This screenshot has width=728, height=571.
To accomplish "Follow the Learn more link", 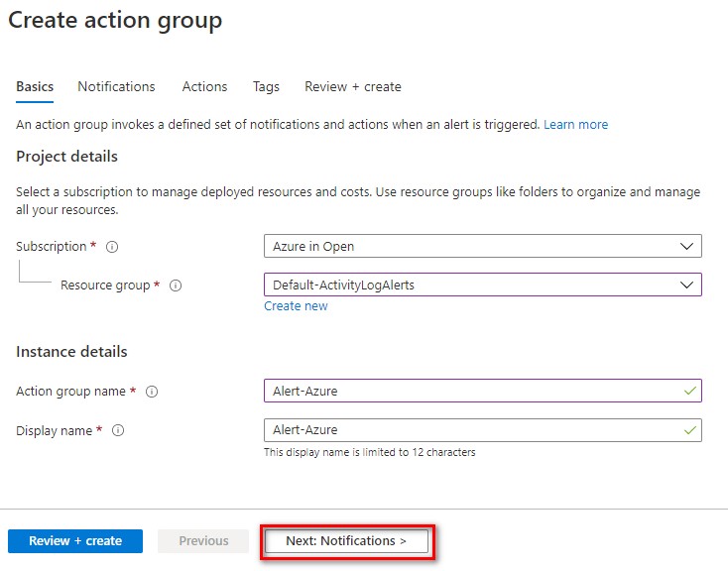I will coord(575,125).
